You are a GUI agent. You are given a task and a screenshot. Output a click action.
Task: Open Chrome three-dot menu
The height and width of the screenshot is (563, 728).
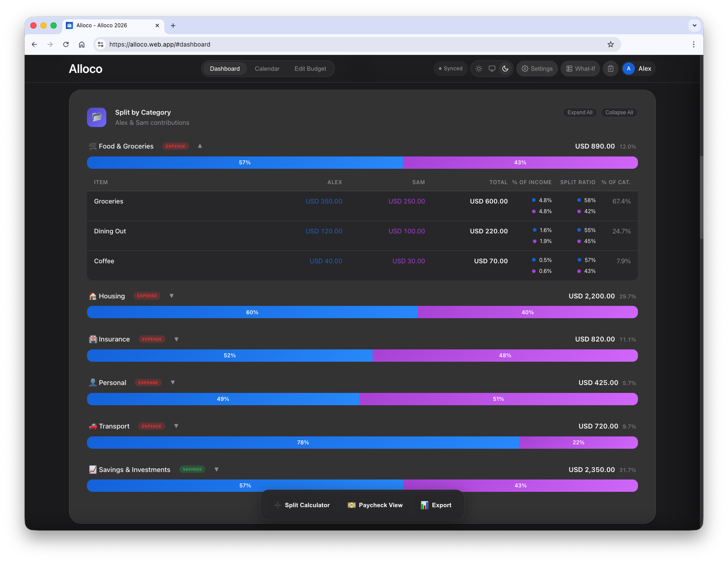[x=693, y=44]
